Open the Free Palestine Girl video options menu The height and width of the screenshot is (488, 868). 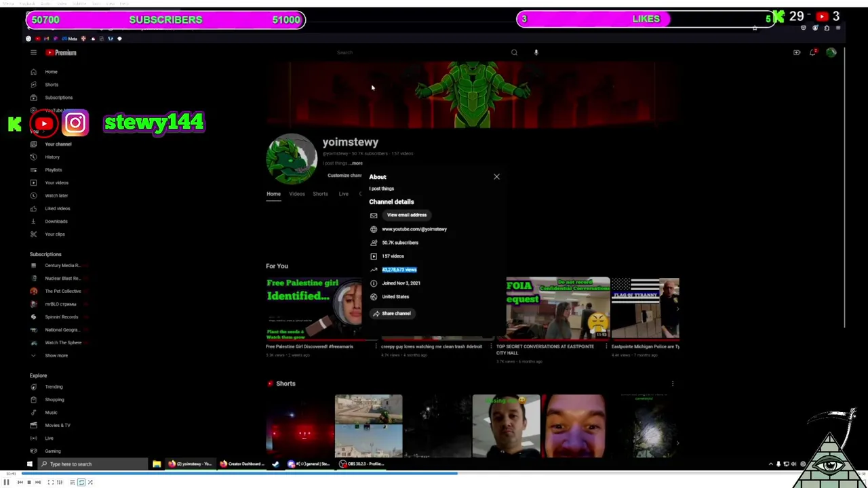375,347
